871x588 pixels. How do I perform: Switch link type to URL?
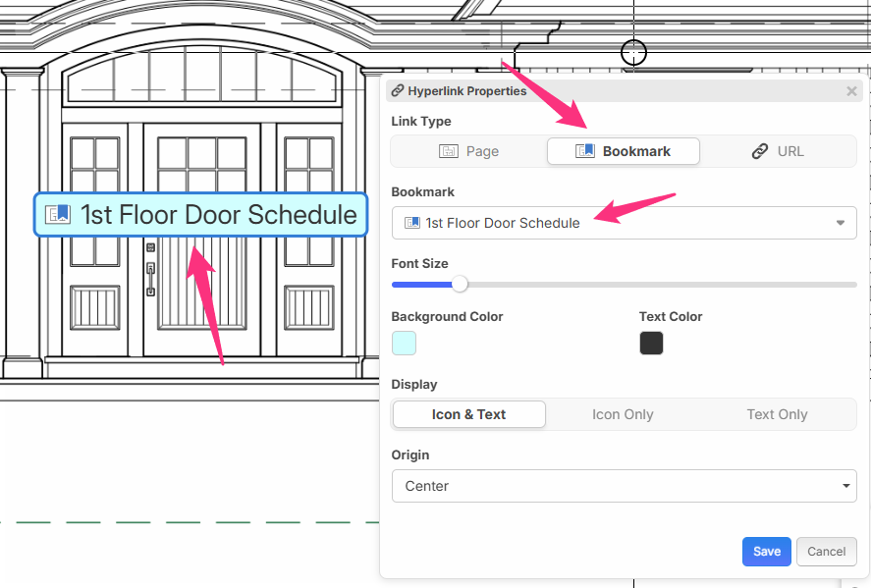click(778, 151)
